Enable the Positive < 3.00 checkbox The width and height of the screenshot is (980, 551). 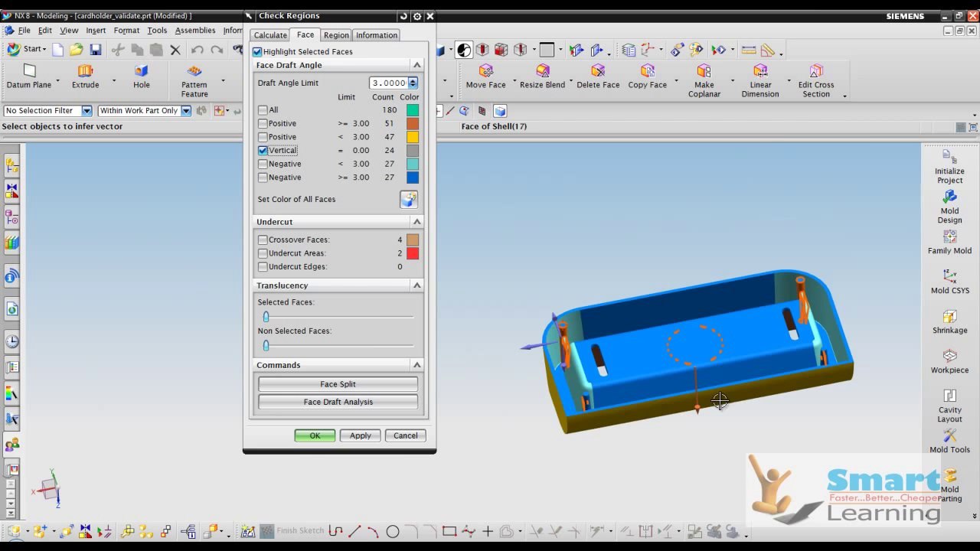tap(263, 137)
